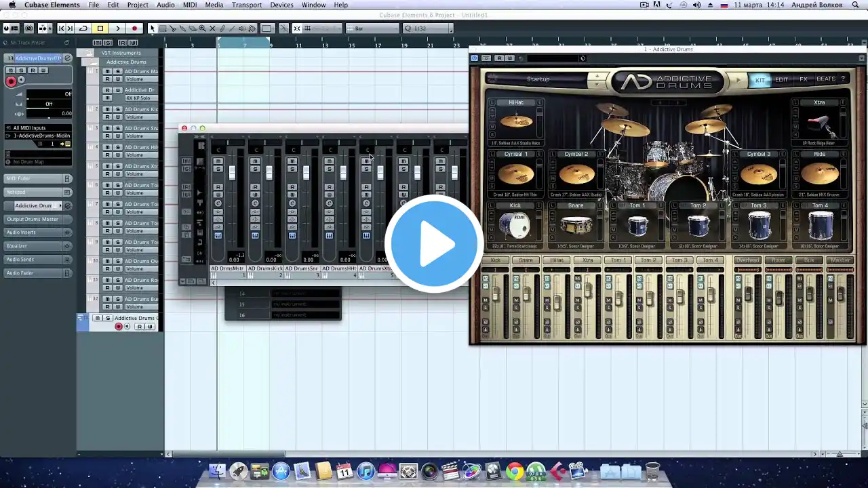
Task: Open the Transport menu
Action: (x=247, y=5)
